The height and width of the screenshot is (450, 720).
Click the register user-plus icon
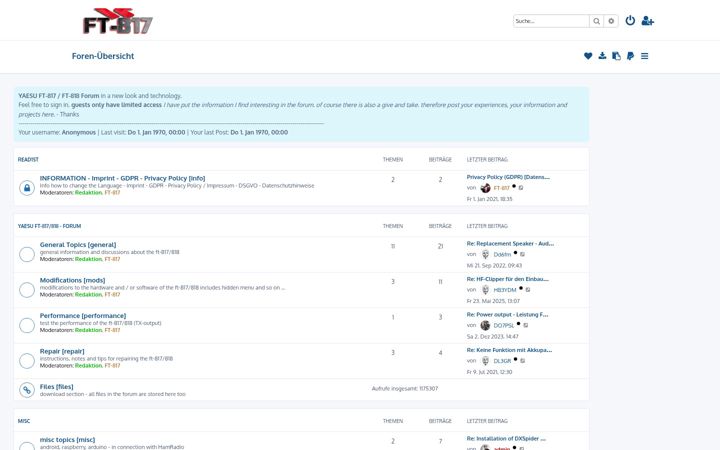tap(647, 21)
